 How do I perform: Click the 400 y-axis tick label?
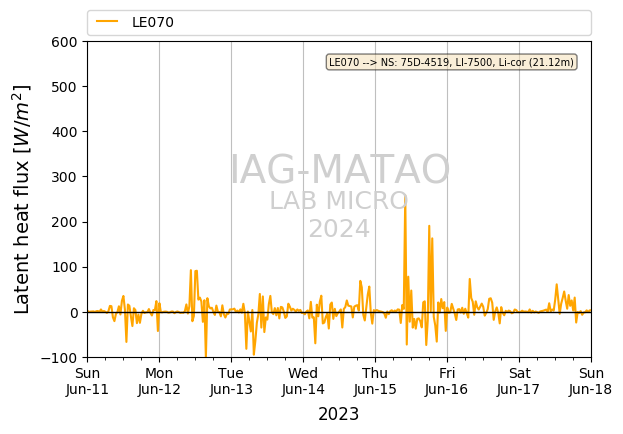click(x=64, y=132)
